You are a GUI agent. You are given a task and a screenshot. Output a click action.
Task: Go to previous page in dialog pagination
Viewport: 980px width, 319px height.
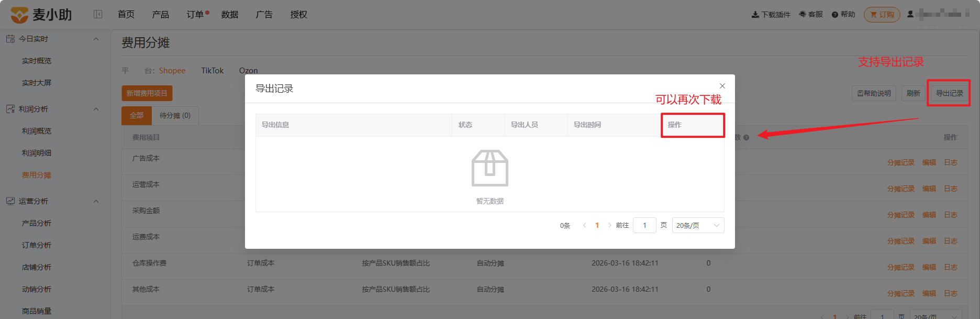pos(584,225)
